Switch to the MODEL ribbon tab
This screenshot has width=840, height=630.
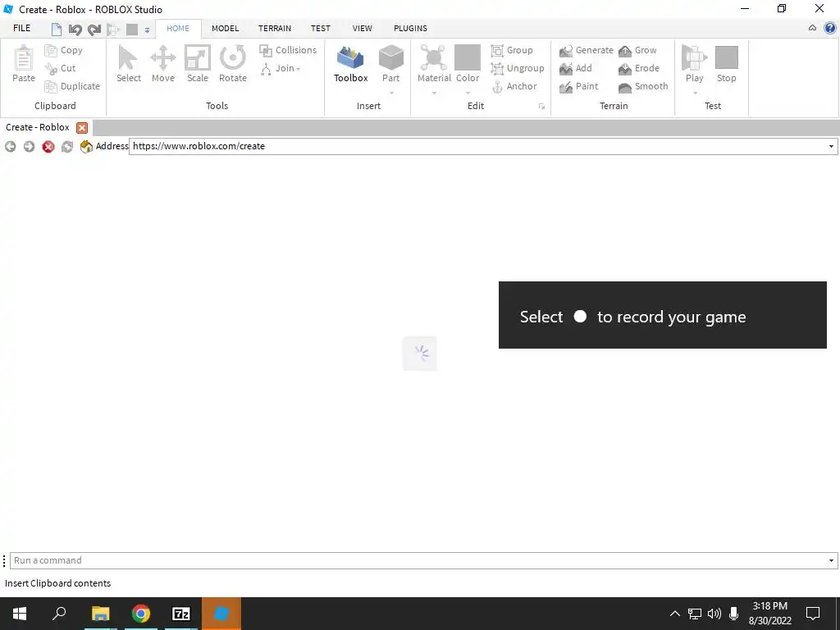[x=225, y=29]
